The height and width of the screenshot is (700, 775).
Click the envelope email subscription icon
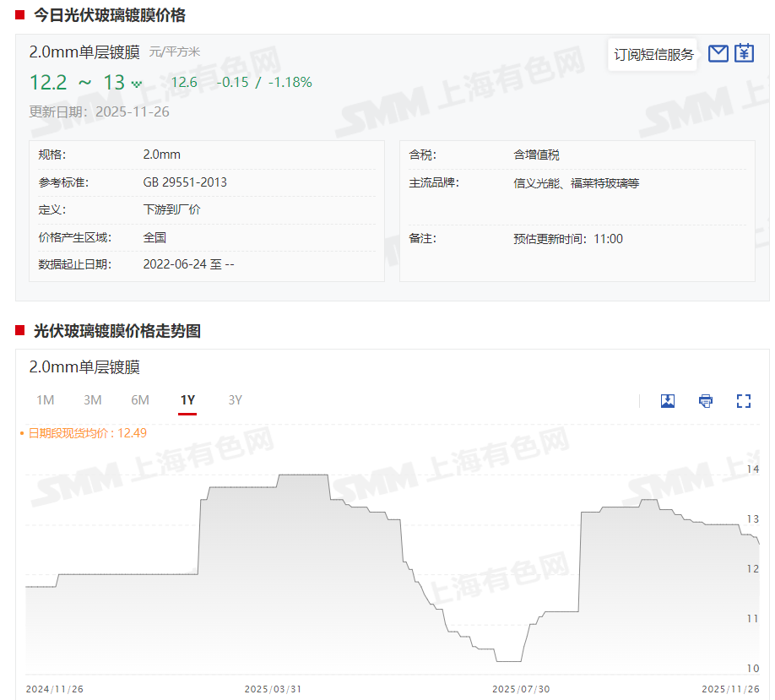click(718, 54)
